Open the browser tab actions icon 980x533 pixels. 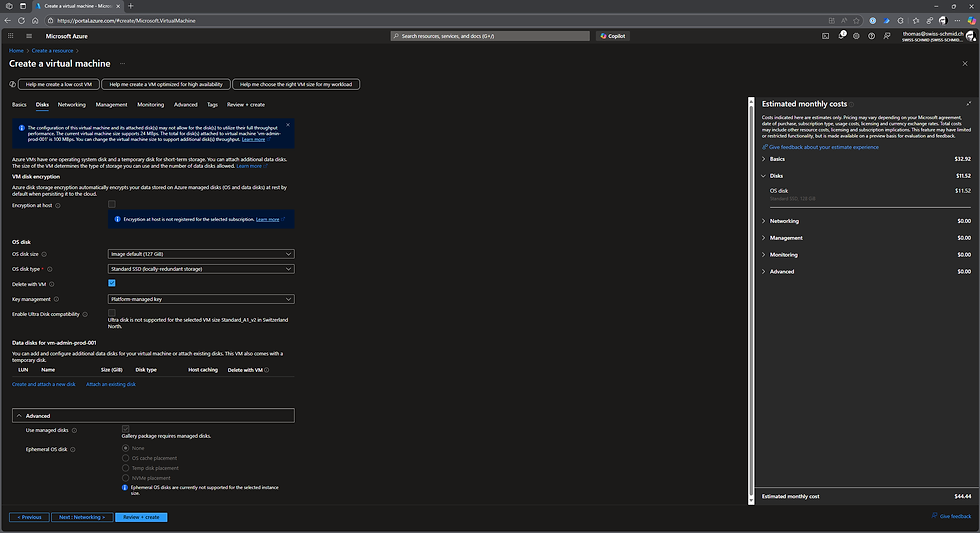[x=22, y=6]
